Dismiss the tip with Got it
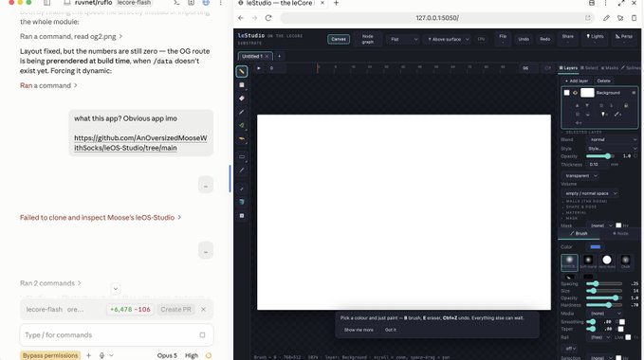Screen dimensions: 644x360 [391, 330]
